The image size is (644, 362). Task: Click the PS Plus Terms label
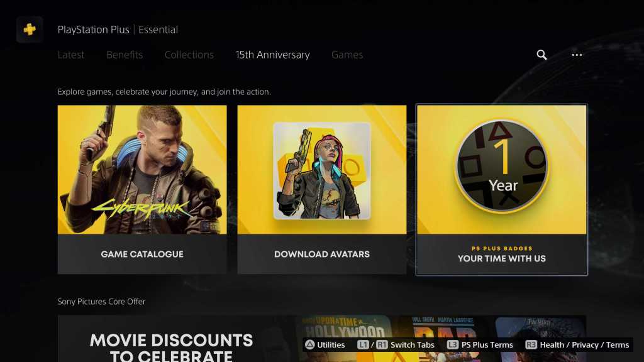click(487, 345)
